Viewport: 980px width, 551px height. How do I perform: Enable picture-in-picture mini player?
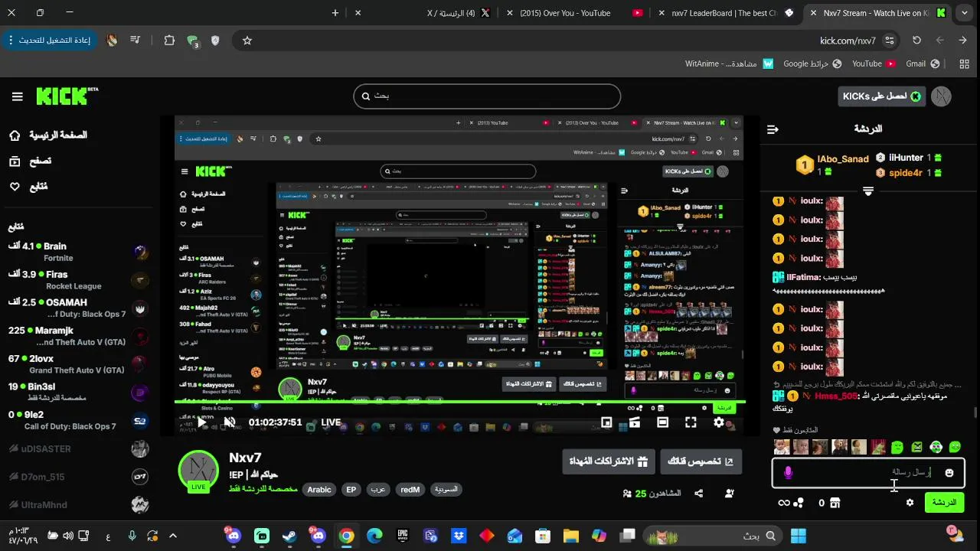606,422
